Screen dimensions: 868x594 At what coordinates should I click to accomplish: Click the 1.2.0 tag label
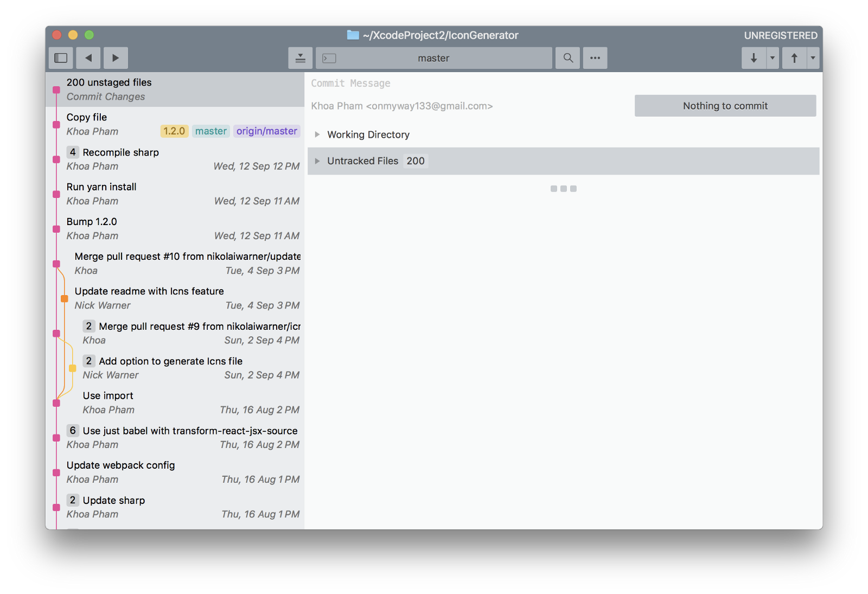click(x=174, y=131)
